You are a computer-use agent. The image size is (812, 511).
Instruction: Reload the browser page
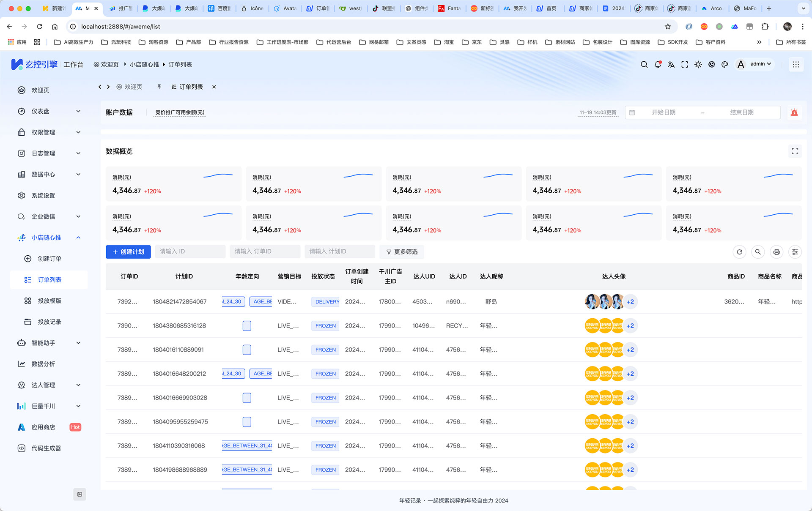pyautogui.click(x=40, y=26)
